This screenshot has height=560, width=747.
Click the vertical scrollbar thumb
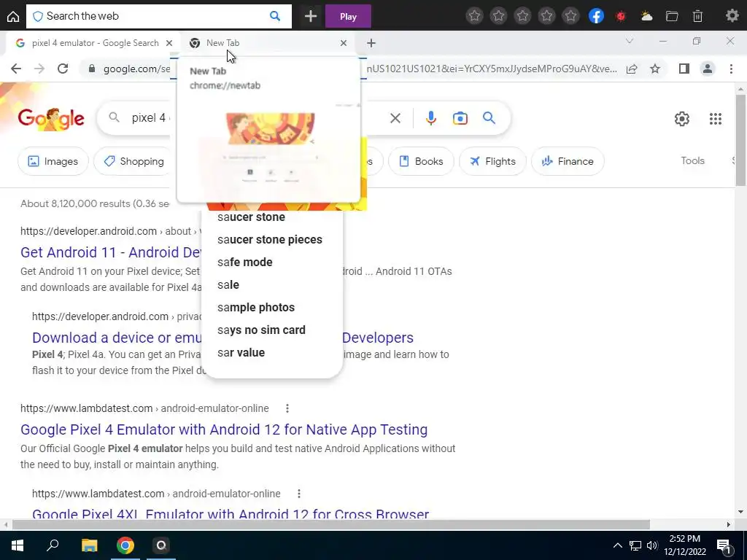pos(740,139)
